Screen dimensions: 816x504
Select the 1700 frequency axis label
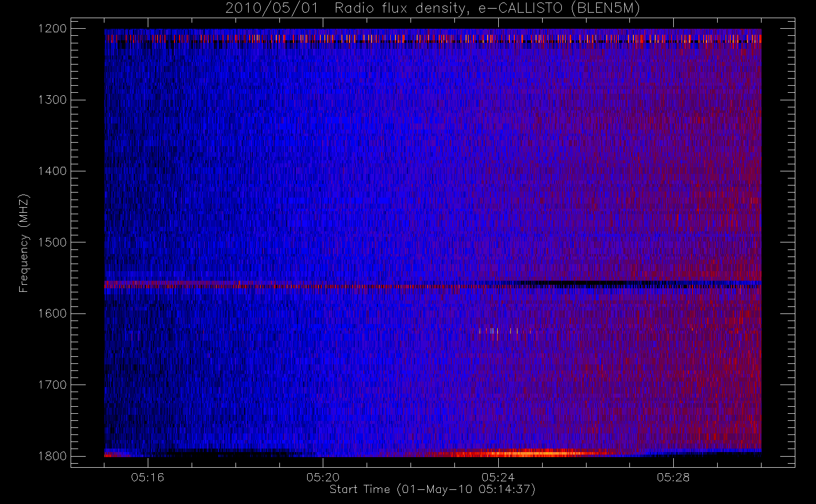52,385
